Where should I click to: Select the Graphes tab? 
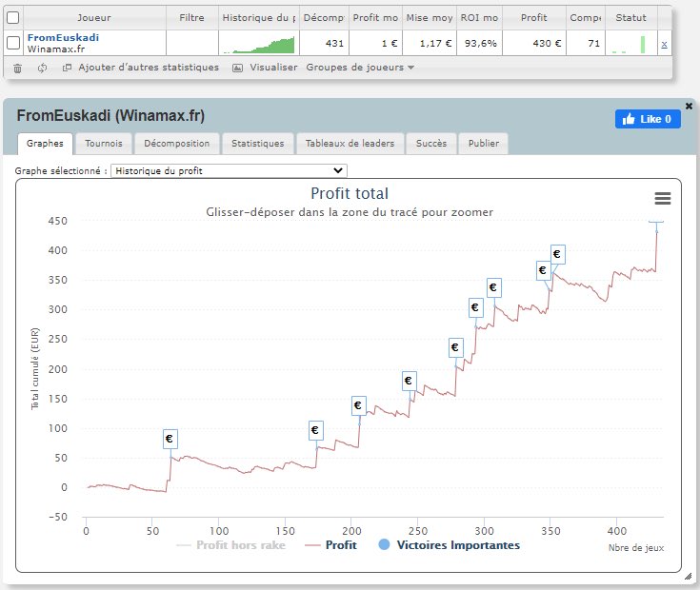point(45,144)
